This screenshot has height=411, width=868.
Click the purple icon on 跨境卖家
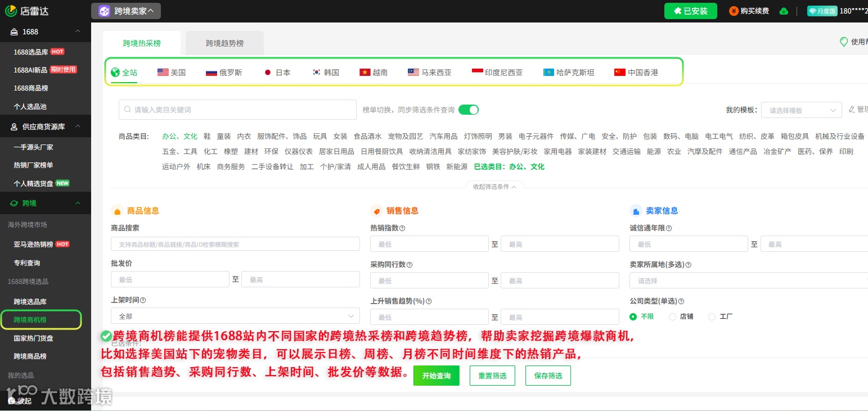tap(104, 11)
